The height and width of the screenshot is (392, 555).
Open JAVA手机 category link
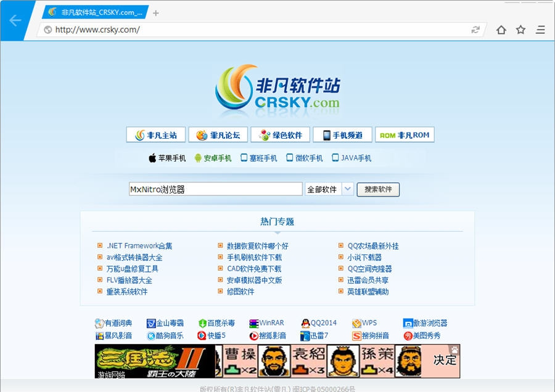click(x=351, y=158)
